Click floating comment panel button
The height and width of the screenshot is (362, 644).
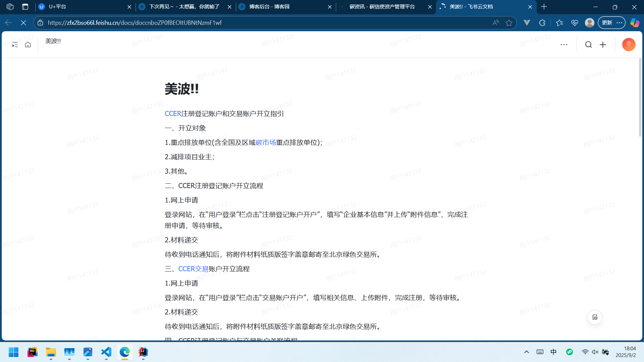[x=595, y=317]
